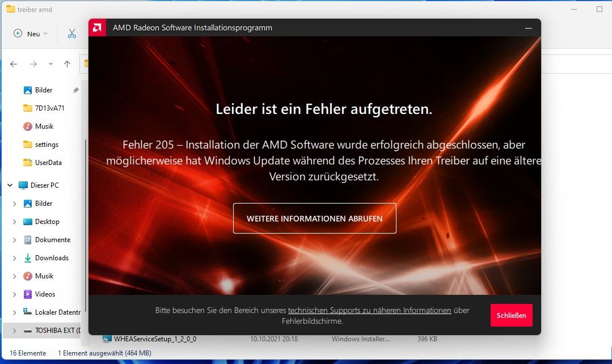
Task: Click '1 Element ausgewählt (464 MB)' status text
Action: [104, 353]
